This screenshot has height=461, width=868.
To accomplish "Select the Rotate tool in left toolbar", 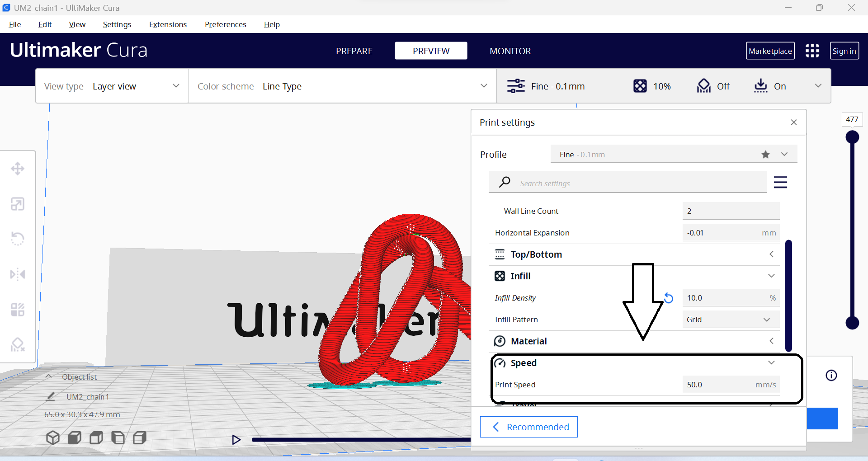I will pos(18,239).
